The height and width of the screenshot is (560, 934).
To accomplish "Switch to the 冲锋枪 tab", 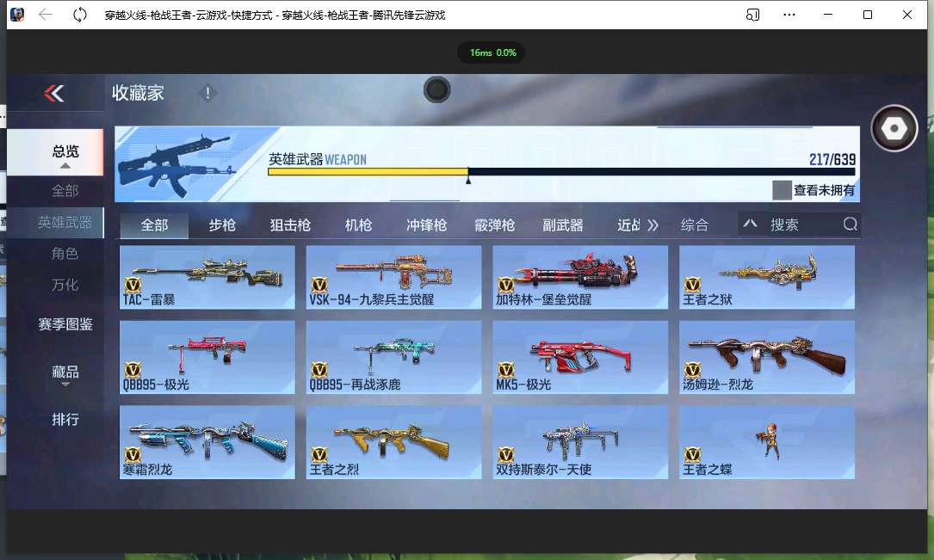I will pyautogui.click(x=426, y=225).
